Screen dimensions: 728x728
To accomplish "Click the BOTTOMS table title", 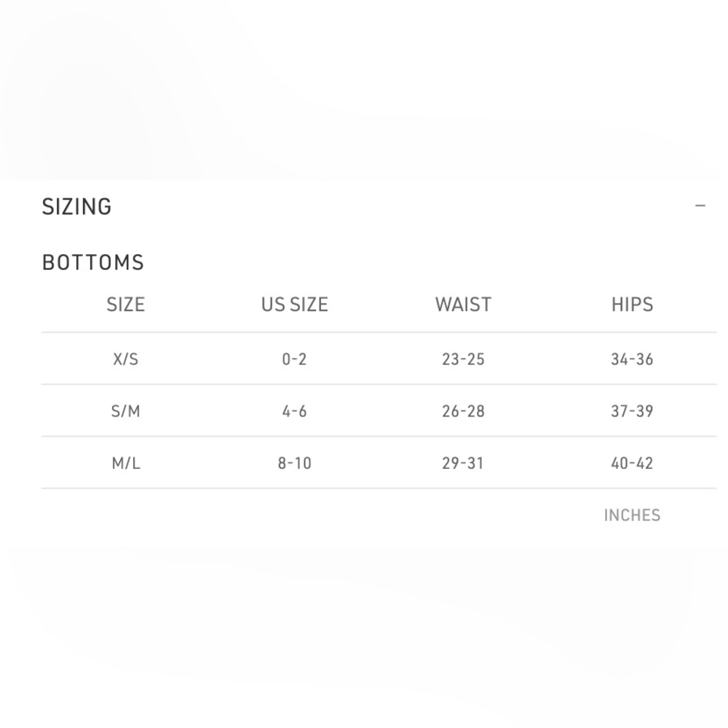I will [93, 262].
